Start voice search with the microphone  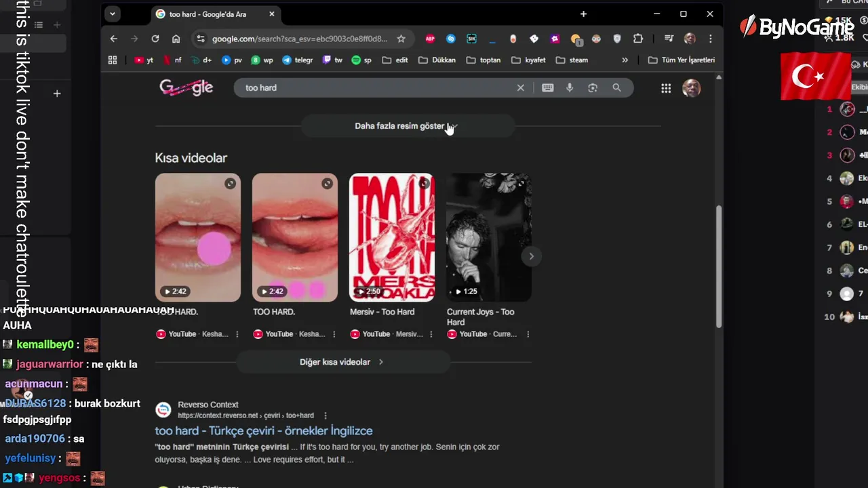[x=570, y=87]
